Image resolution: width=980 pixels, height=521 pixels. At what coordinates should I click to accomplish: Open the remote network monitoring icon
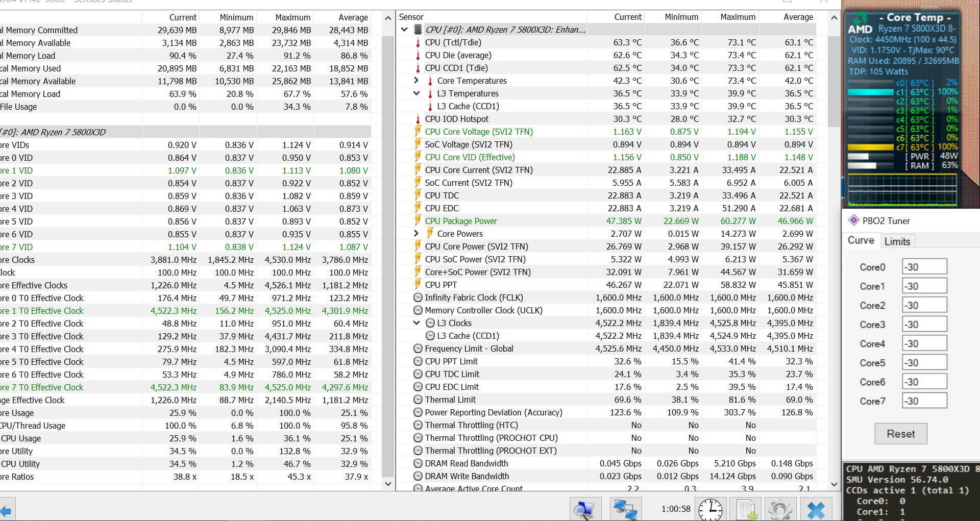625,509
